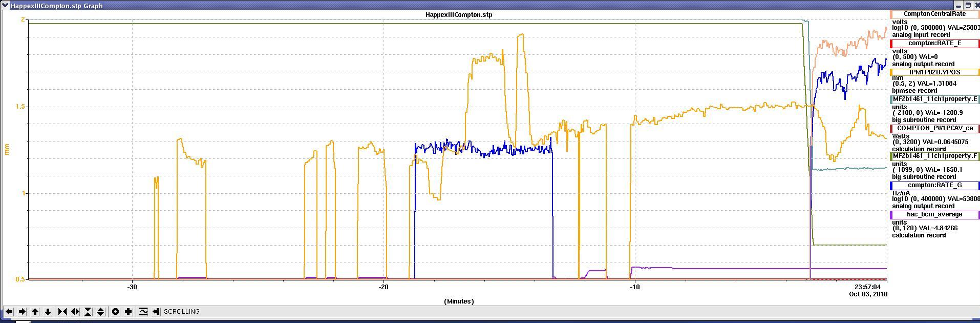The image size is (980, 323).
Task: Shift the graph down with the down arrow
Action: pyautogui.click(x=48, y=312)
